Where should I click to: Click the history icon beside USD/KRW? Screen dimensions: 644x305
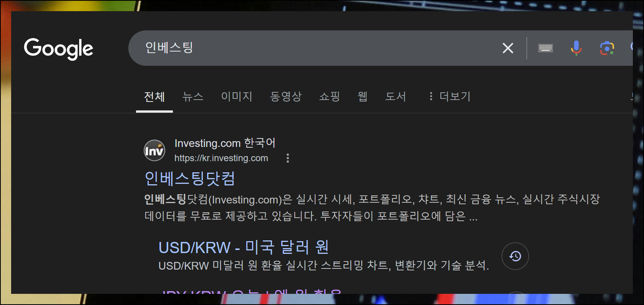coord(515,256)
